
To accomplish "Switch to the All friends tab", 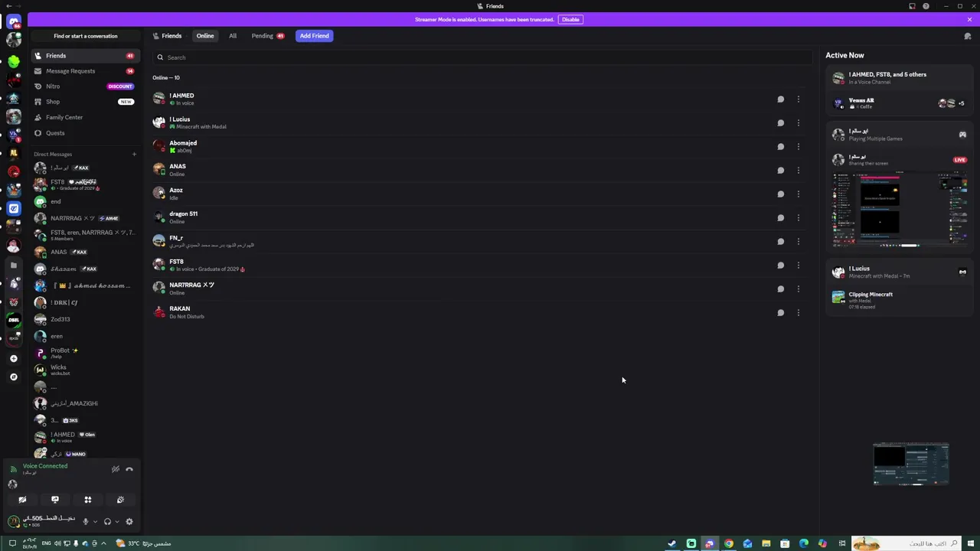I will (233, 36).
